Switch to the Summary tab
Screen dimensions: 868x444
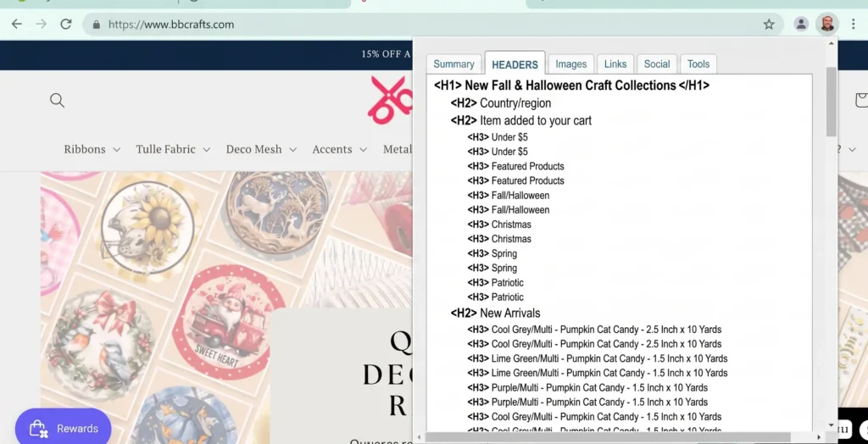454,64
